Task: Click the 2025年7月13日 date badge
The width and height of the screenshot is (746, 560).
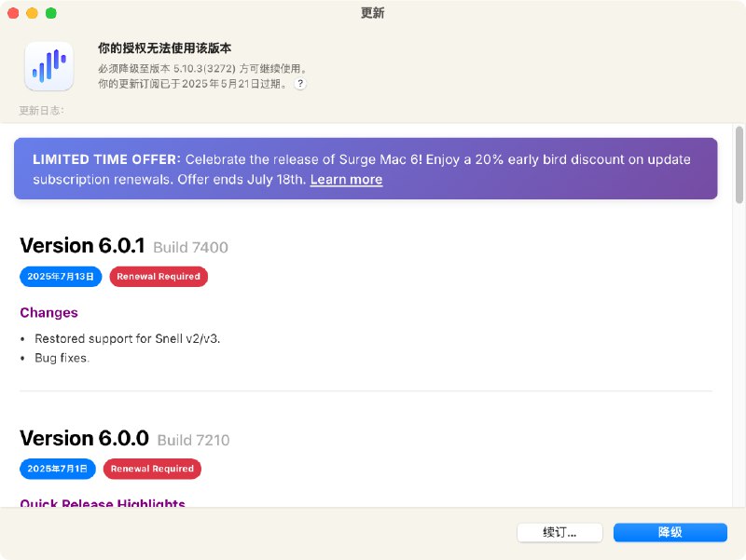Action: tap(61, 277)
